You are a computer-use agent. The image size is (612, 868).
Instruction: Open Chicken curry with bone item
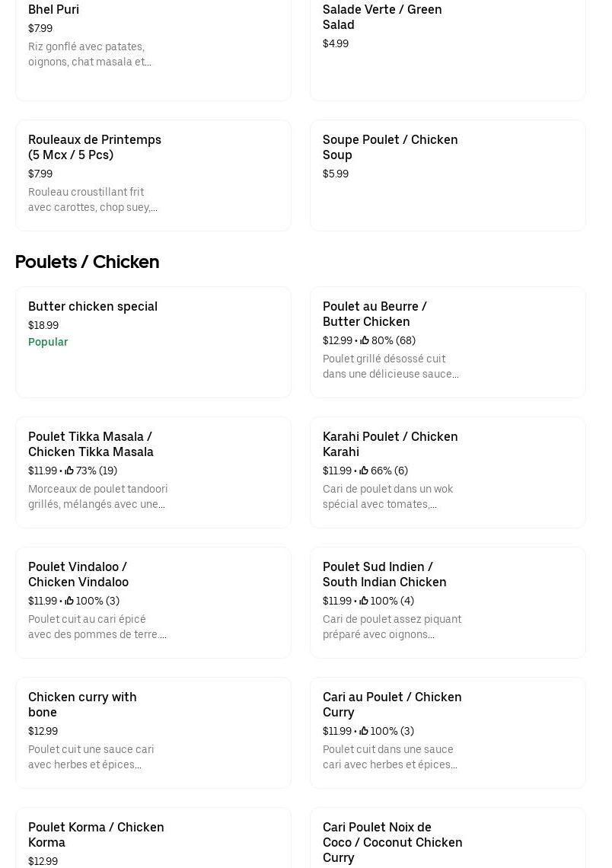pos(82,704)
